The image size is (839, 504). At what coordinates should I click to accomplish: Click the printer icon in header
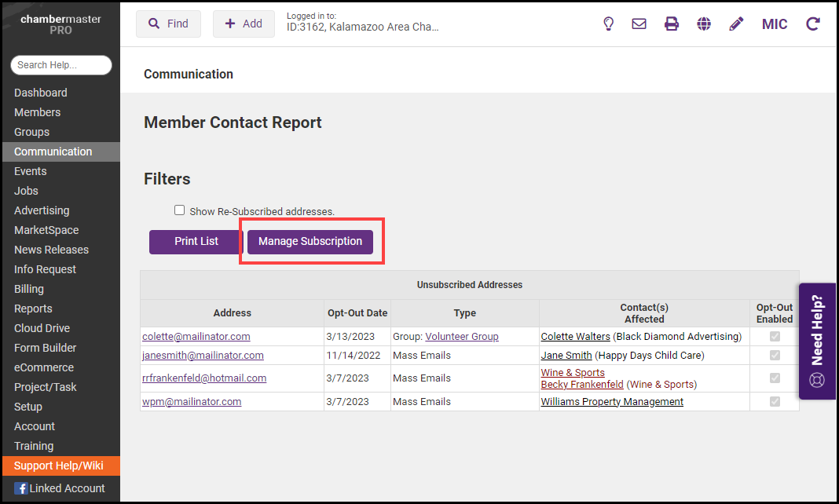672,24
